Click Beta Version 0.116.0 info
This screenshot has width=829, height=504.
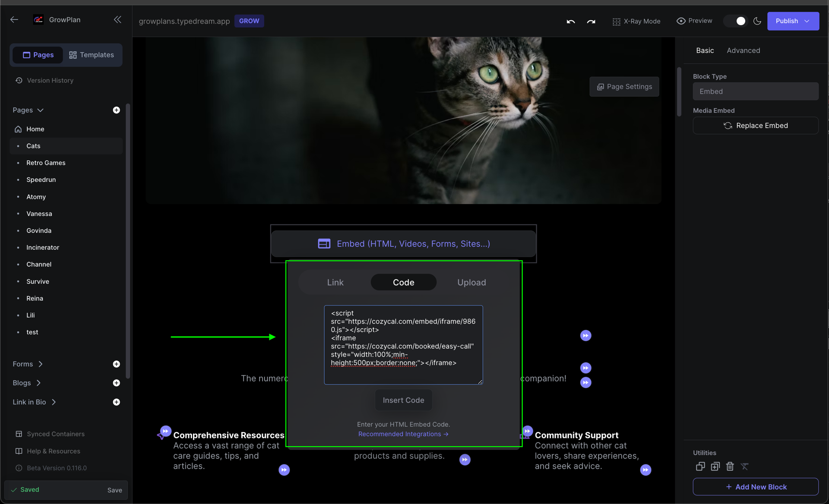coord(51,468)
